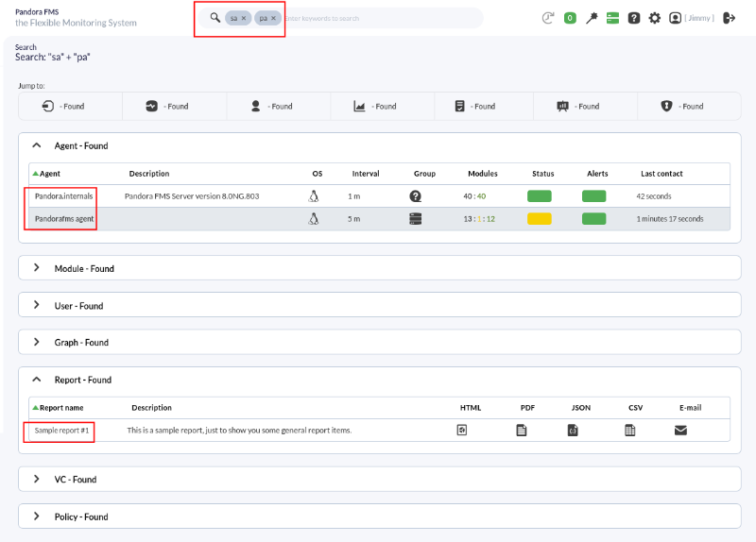Remove the "pa" search keyword tag
The width and height of the screenshot is (756, 542).
[x=273, y=18]
